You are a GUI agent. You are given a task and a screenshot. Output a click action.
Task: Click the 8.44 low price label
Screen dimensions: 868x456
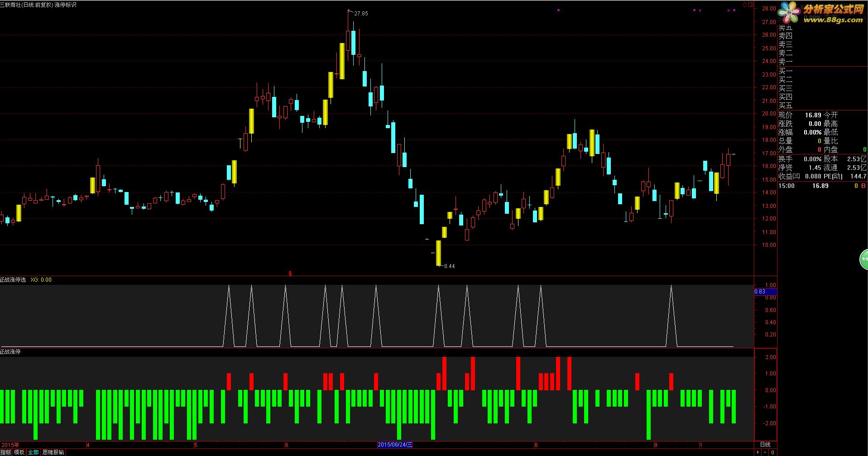pyautogui.click(x=449, y=266)
